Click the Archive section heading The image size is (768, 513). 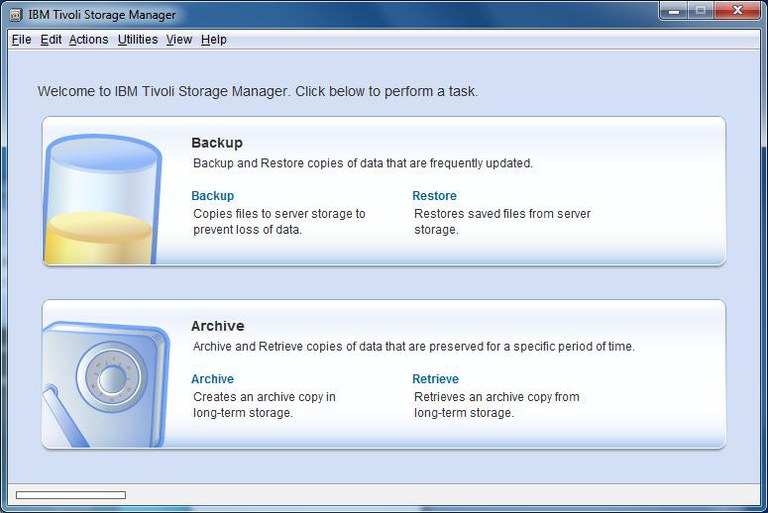[217, 326]
